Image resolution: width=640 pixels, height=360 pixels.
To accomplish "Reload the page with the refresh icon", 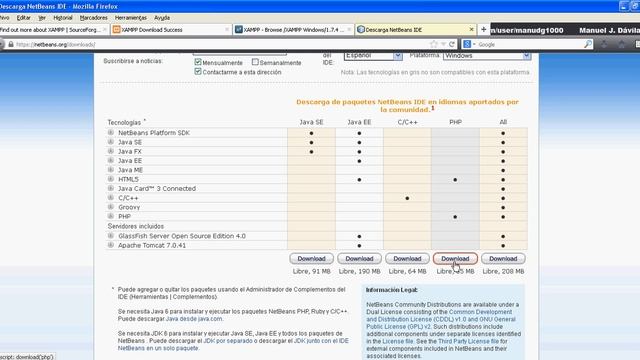I will coord(452,44).
